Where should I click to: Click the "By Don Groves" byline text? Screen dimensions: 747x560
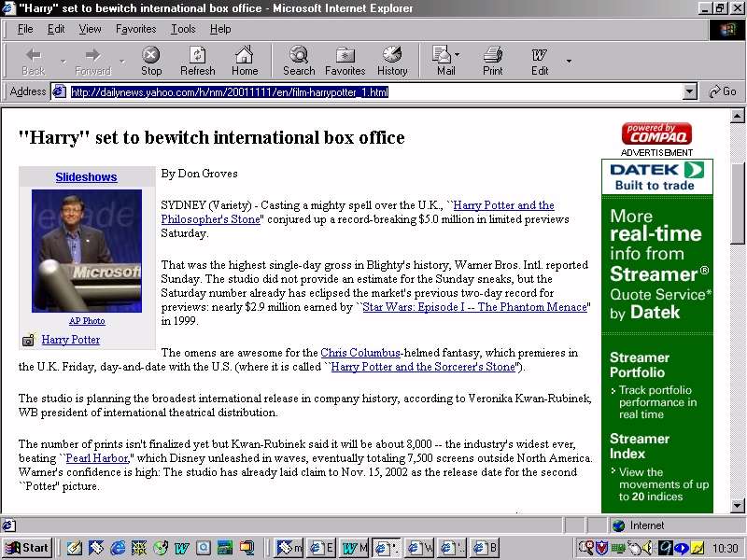click(x=199, y=174)
